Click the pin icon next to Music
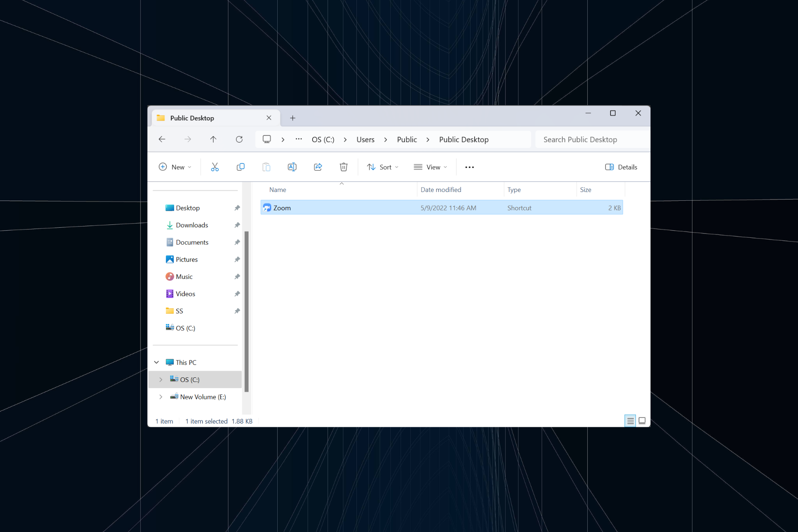 [x=237, y=276]
